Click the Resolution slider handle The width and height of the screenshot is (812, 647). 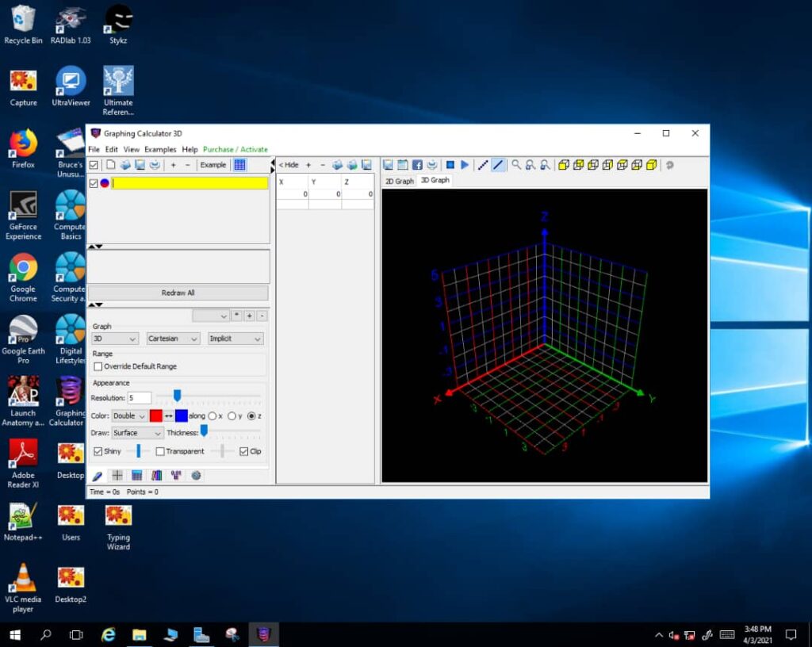pyautogui.click(x=177, y=396)
